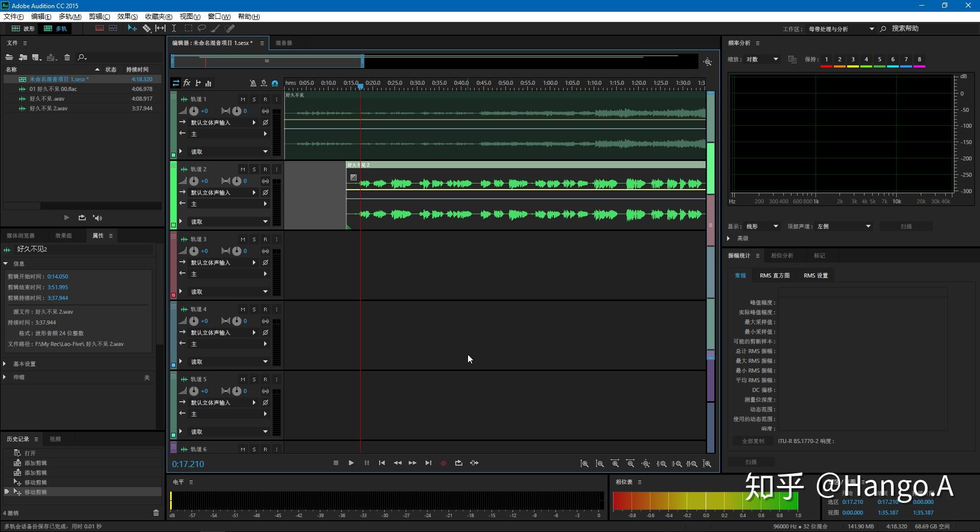Image resolution: width=980 pixels, height=532 pixels.
Task: Switch to the 混音器 tab
Action: pos(284,43)
